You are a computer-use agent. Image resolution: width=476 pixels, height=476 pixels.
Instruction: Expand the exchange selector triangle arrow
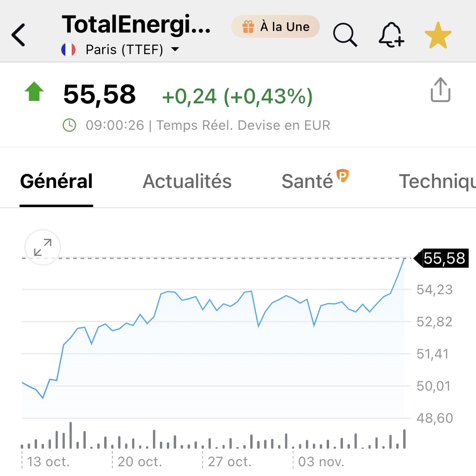(175, 50)
